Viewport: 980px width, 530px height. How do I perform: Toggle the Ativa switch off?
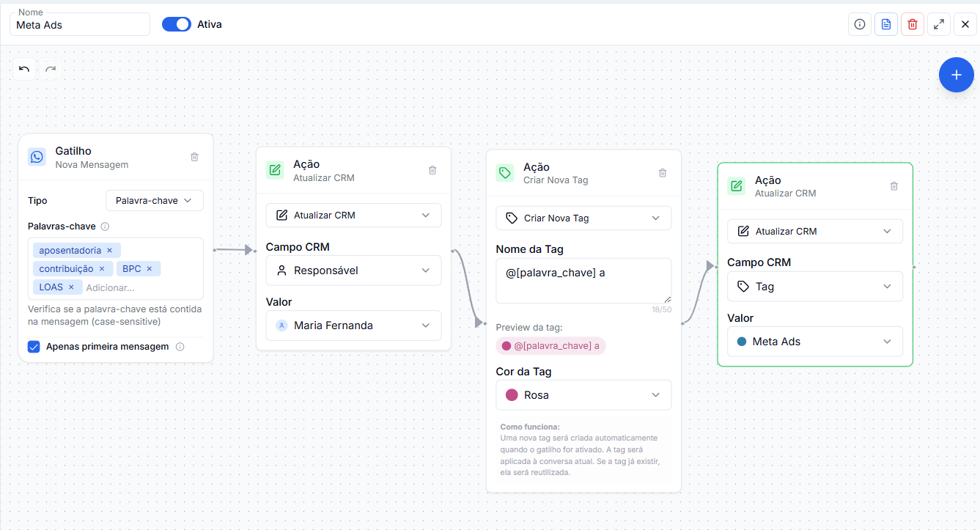pyautogui.click(x=176, y=23)
